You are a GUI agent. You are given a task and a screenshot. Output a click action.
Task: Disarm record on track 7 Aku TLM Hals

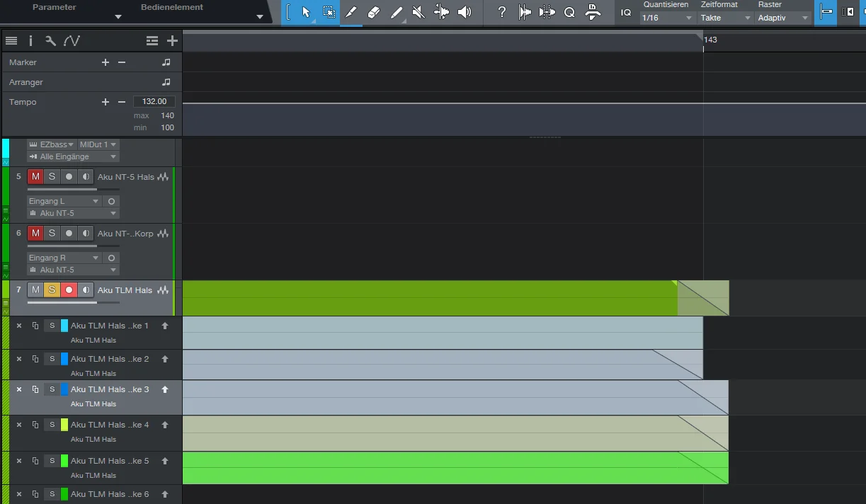click(69, 290)
